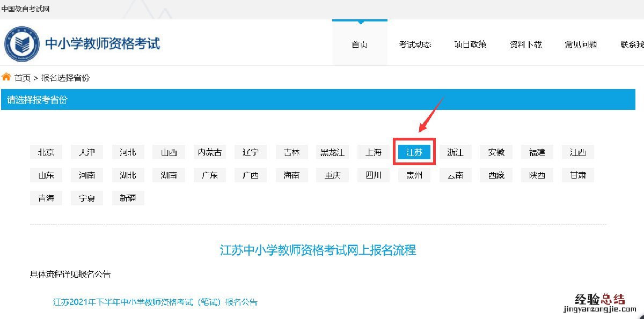Click 中国教育考试网 text in top bar

(x=26, y=9)
